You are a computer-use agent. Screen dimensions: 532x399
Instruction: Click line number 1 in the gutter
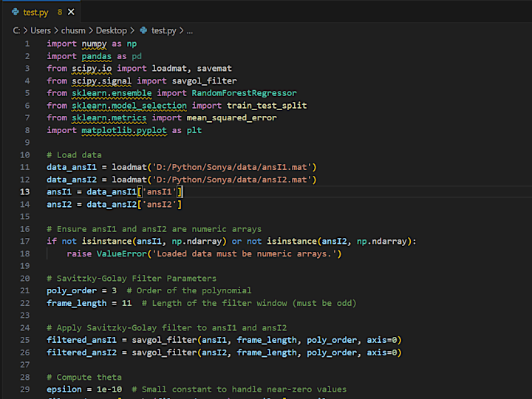click(27, 44)
